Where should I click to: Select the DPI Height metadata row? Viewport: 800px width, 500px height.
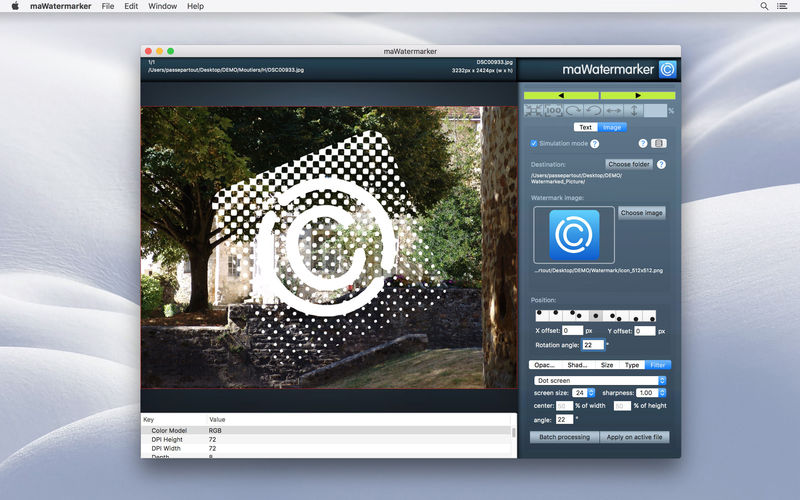(x=327, y=439)
